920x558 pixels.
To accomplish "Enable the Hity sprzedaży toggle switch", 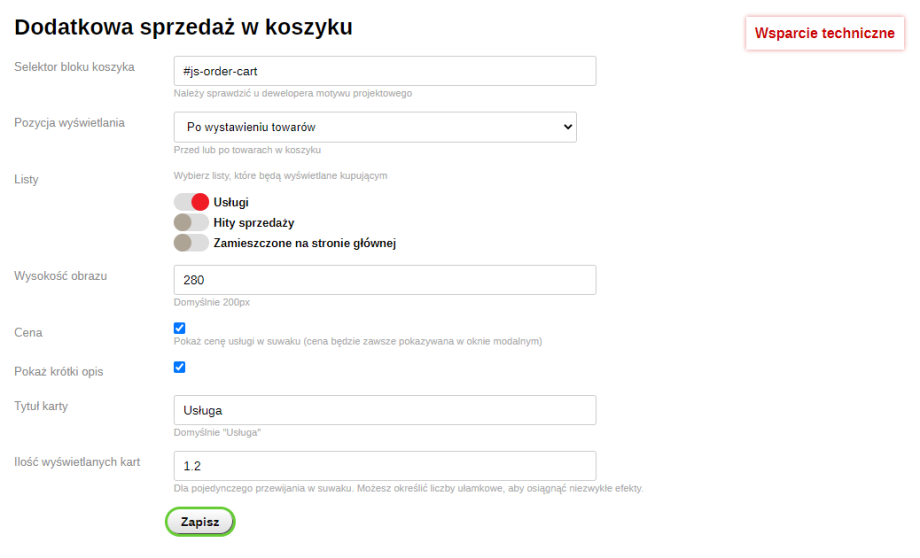I will (x=191, y=222).
